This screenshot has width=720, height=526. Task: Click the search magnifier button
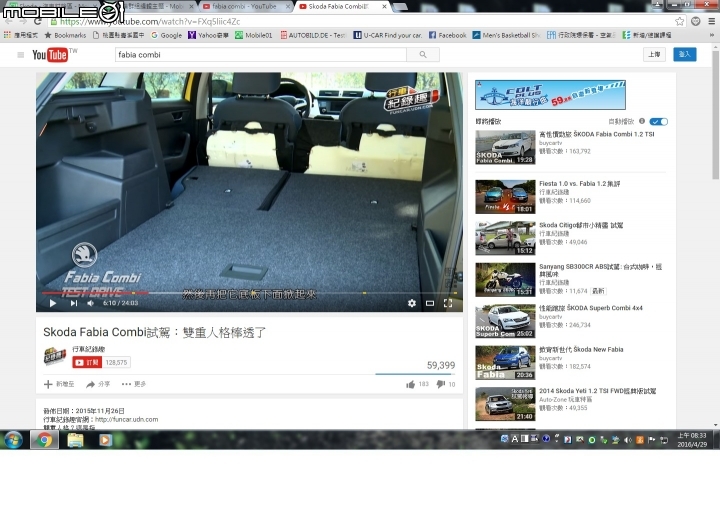point(423,55)
